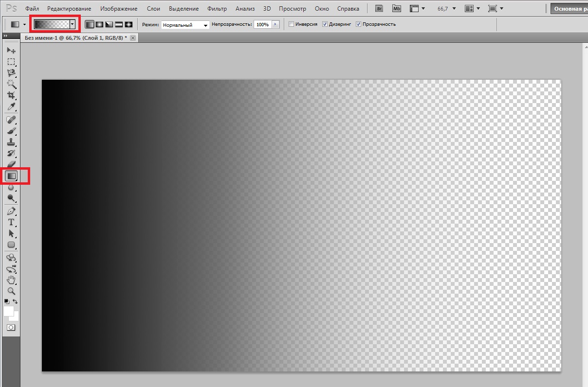Select the Pen tool
The width and height of the screenshot is (588, 387).
point(11,211)
